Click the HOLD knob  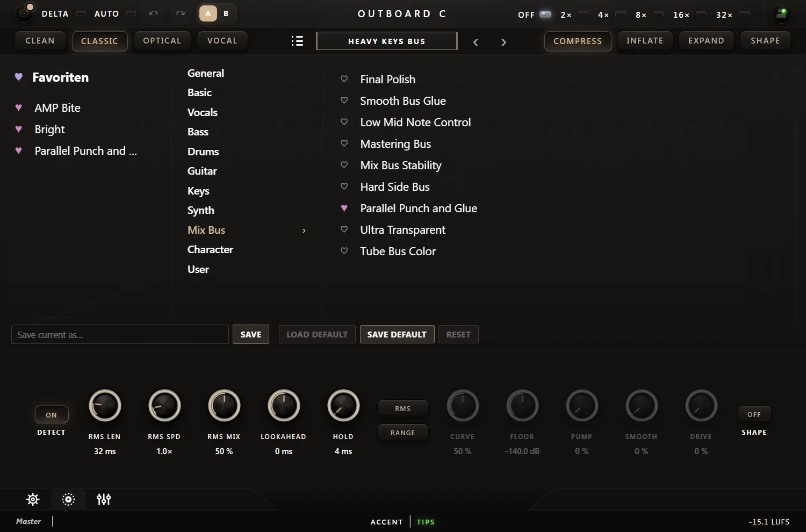click(x=343, y=406)
